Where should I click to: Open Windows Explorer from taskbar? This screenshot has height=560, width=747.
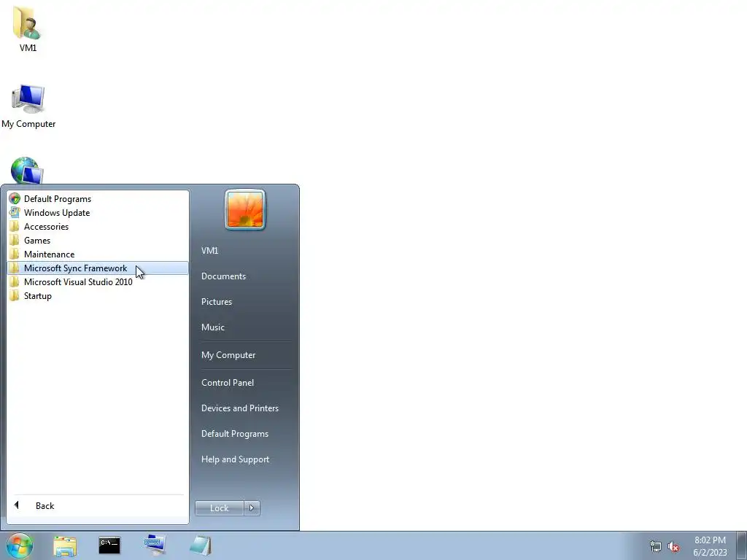[x=65, y=545]
